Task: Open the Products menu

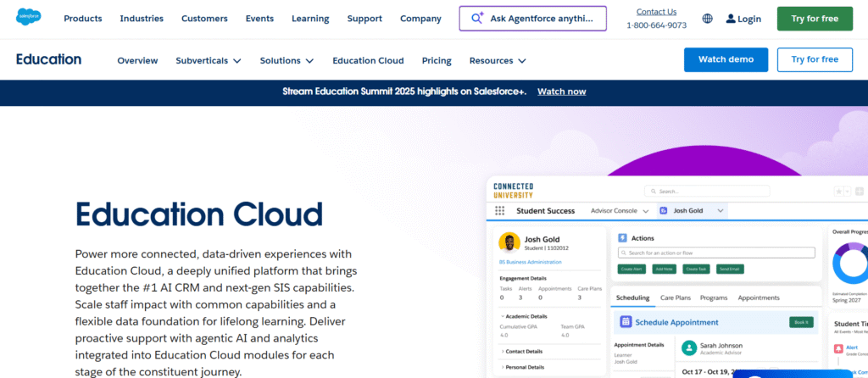Action: point(83,19)
